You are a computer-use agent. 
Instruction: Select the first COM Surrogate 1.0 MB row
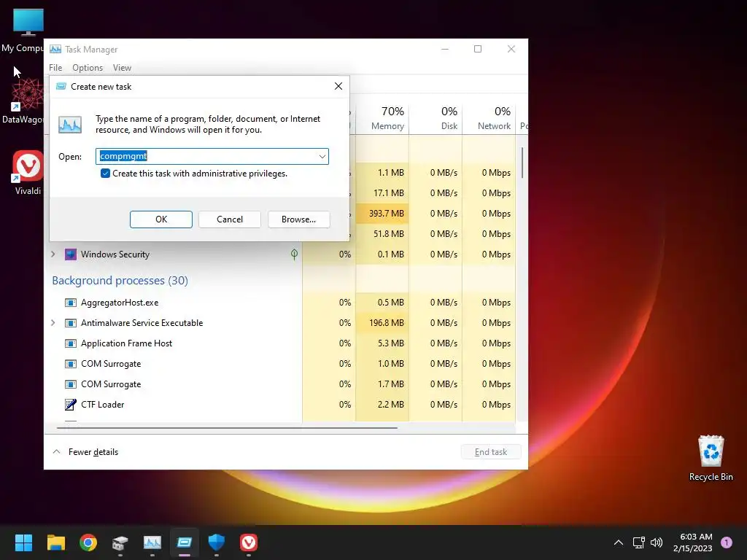(280, 364)
